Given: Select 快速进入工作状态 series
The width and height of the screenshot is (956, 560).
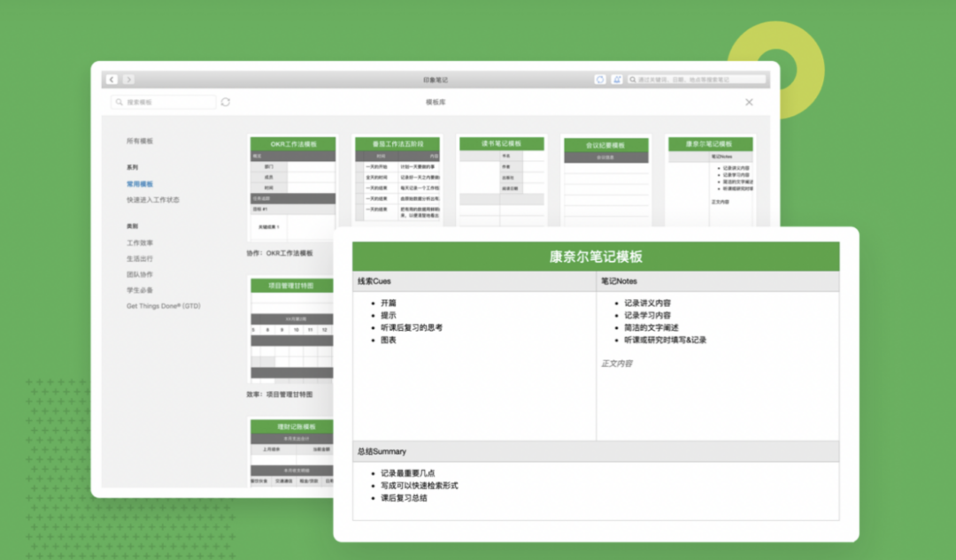Looking at the screenshot, I should [x=153, y=200].
